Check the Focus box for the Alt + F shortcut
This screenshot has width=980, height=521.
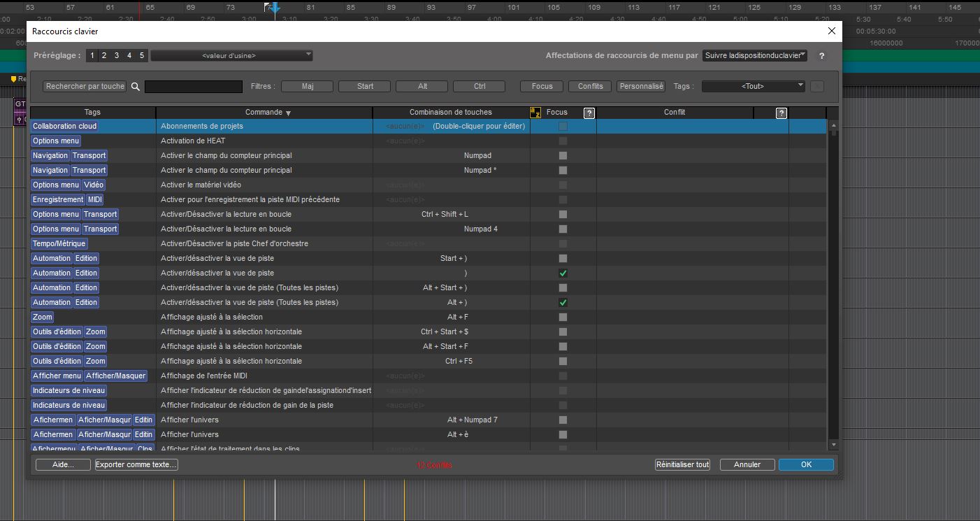click(562, 317)
